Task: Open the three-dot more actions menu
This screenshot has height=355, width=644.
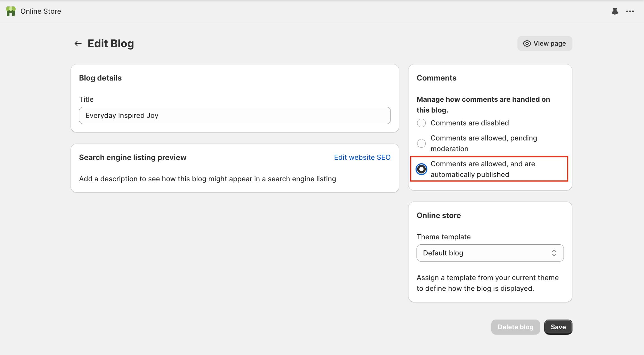Action: [x=630, y=11]
